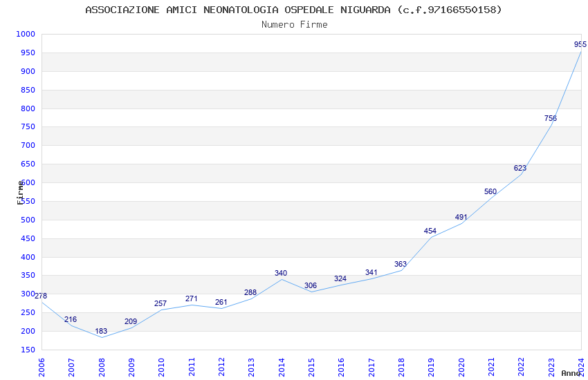Viewport: 588px width, 380px height.
Task: Select data label 183 for 2008
Action: tap(101, 332)
